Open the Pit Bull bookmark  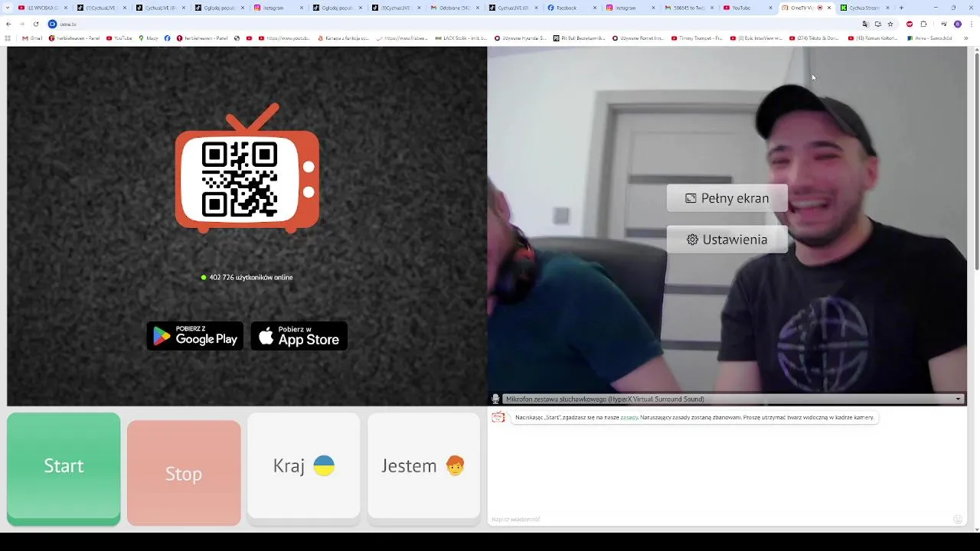[x=580, y=37]
